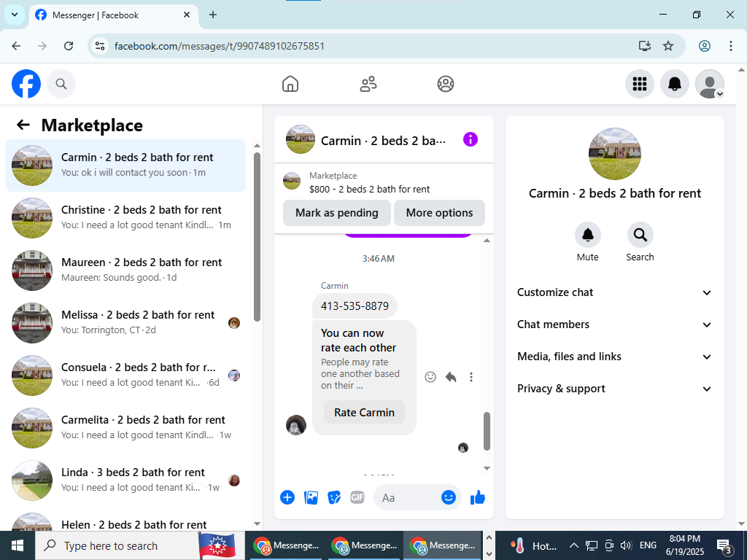This screenshot has height=560, width=747.
Task: Choose a sticker icon in composer
Action: coord(334,497)
